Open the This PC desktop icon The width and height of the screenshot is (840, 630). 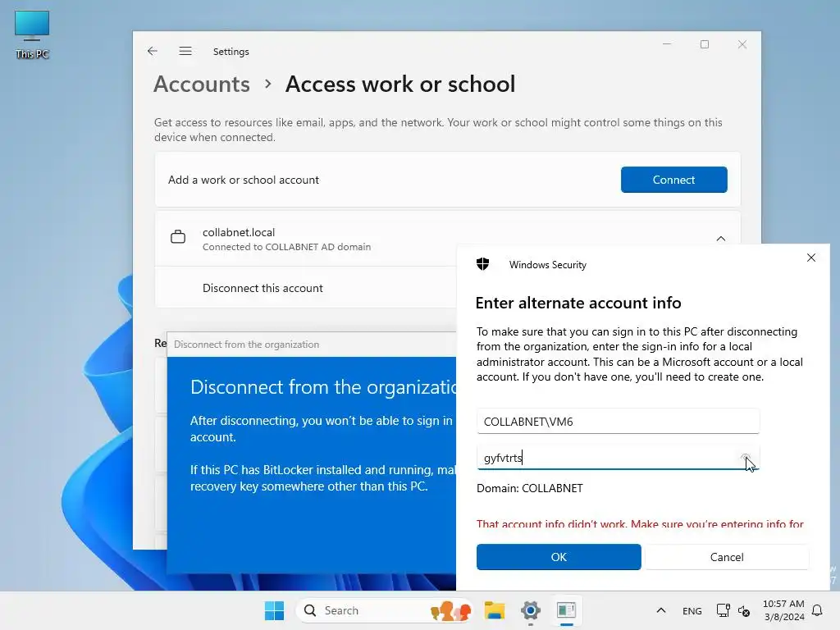[x=32, y=34]
